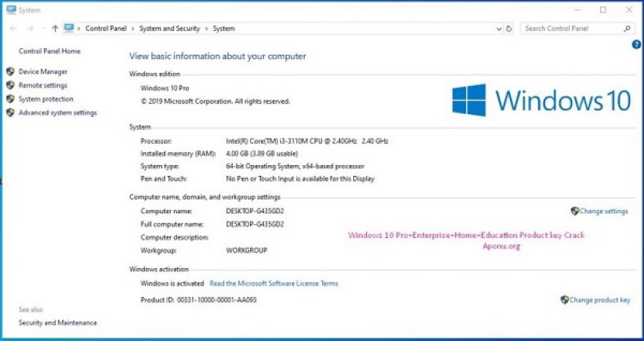Image resolution: width=644 pixels, height=341 pixels.
Task: Refresh the page with the refresh icon
Action: pos(509,29)
